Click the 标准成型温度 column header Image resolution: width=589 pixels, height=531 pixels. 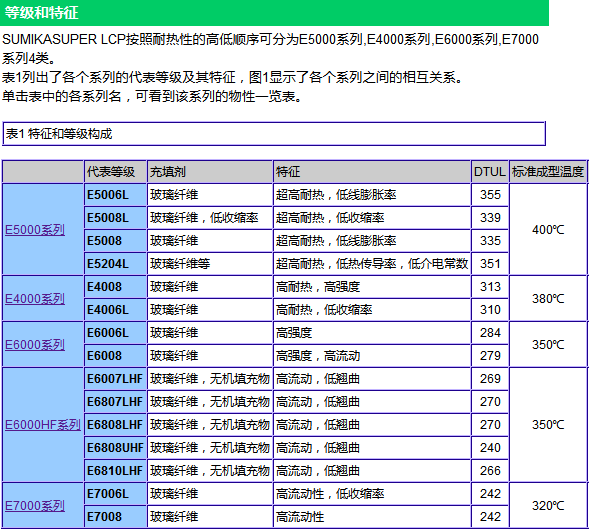tap(548, 172)
